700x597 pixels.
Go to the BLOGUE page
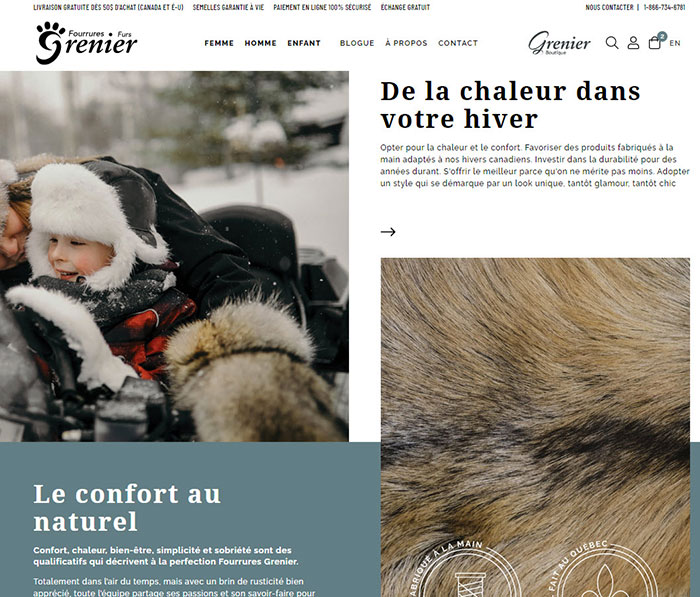coord(357,43)
